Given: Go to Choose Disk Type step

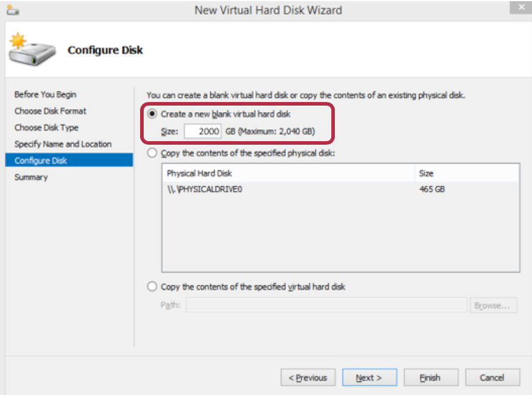Looking at the screenshot, I should click(x=46, y=128).
